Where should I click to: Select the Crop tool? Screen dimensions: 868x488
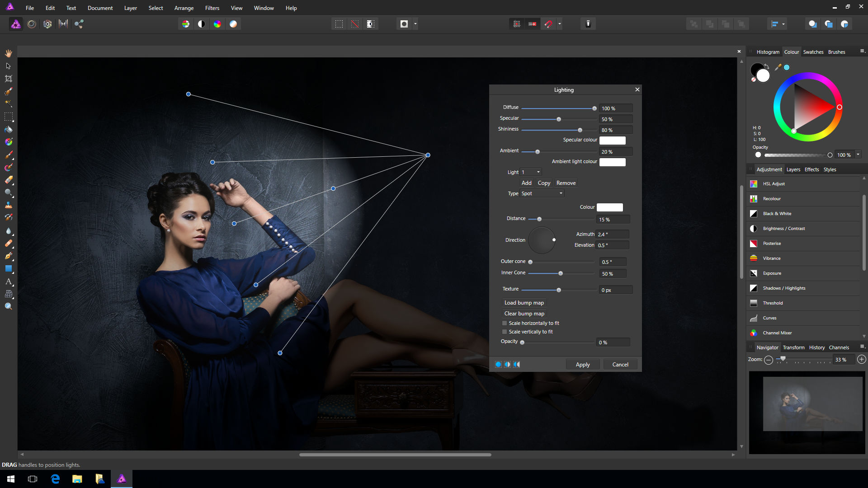pyautogui.click(x=8, y=79)
